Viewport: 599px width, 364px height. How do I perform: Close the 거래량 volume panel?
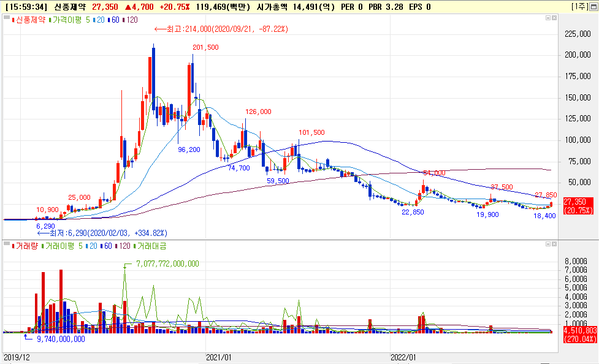[554, 244]
